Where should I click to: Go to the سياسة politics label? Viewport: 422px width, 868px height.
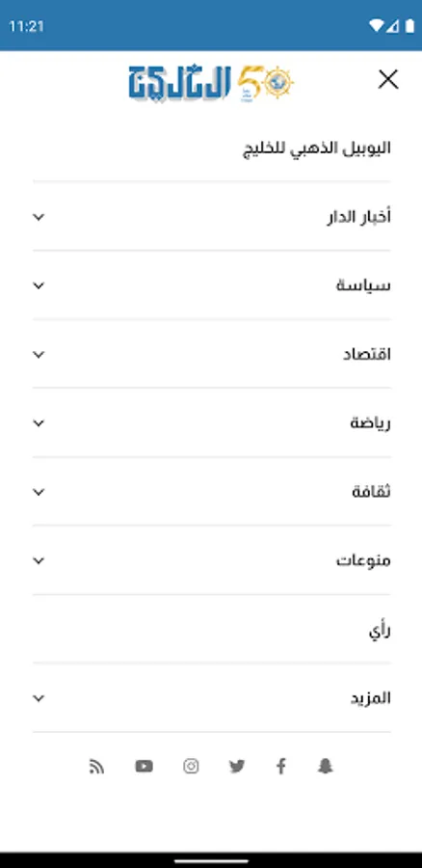pos(363,285)
